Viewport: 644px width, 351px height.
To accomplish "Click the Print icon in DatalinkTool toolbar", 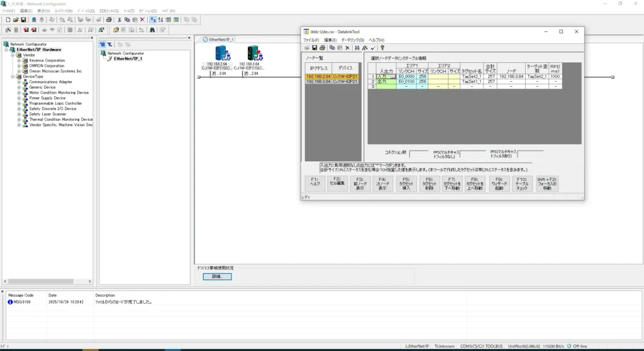I will pyautogui.click(x=322, y=48).
